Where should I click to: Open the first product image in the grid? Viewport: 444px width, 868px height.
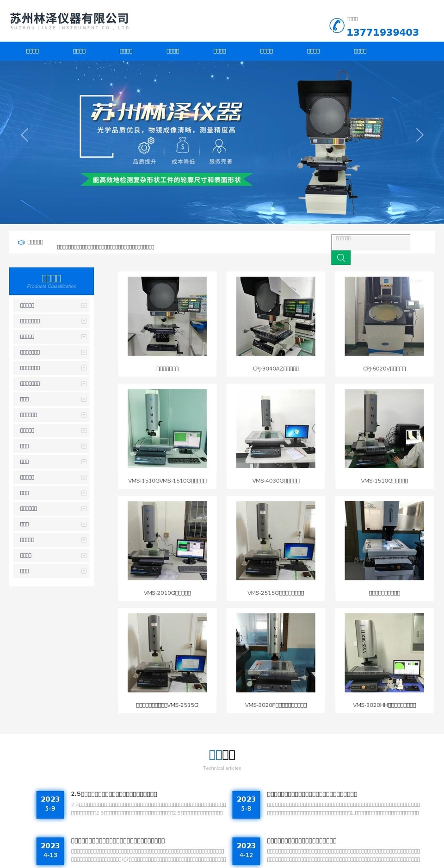click(x=167, y=316)
